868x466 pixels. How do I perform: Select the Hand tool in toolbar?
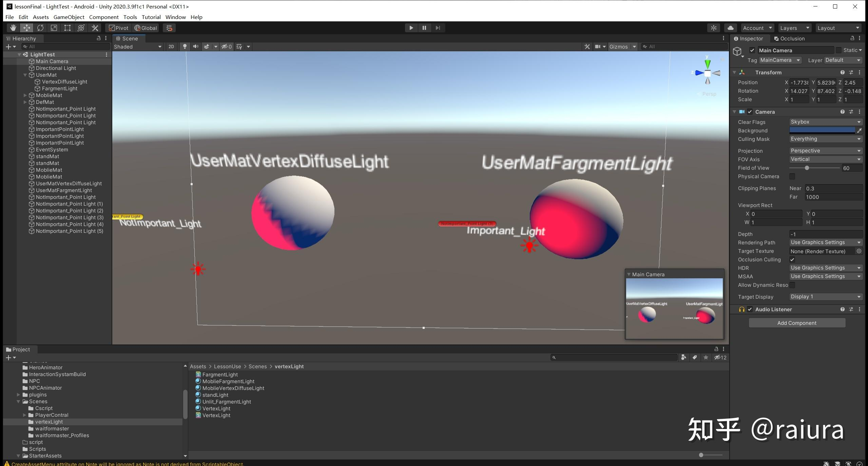click(x=13, y=28)
